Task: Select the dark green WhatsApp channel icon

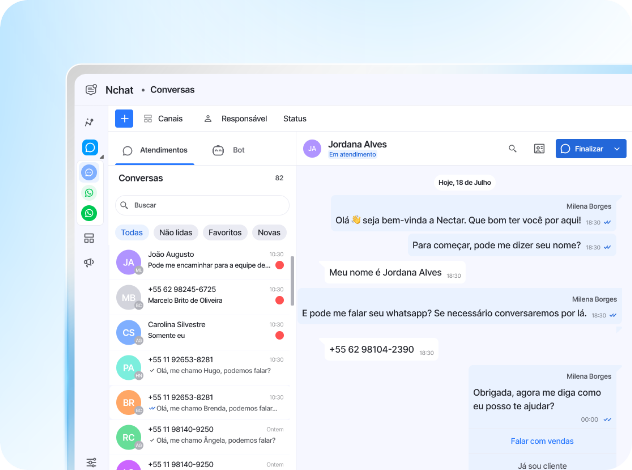Action: [89, 213]
